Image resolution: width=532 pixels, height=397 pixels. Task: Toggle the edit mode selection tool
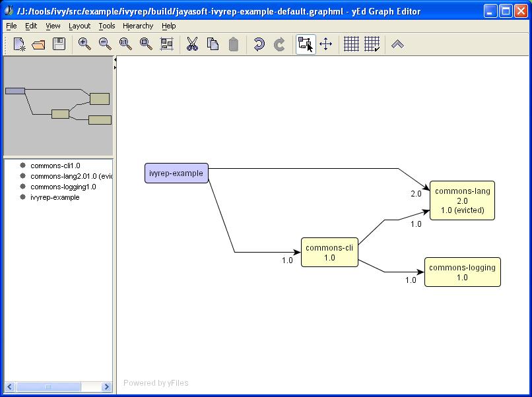[x=305, y=44]
